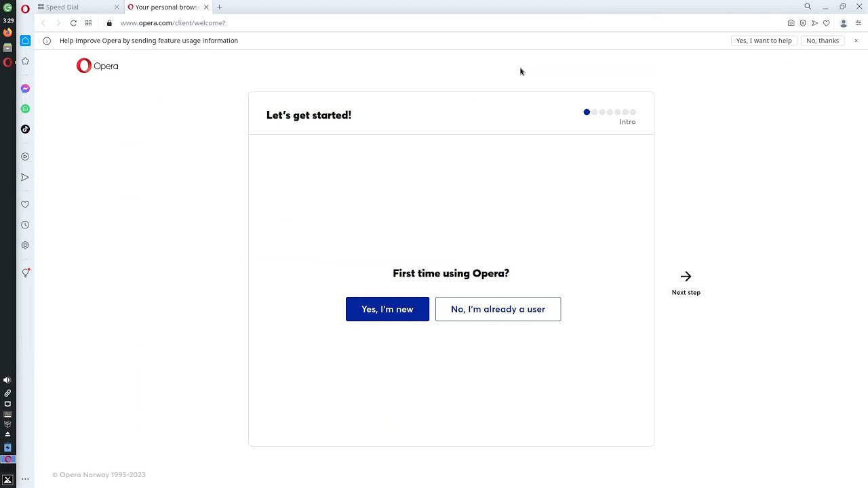Go to Next step arrow

686,283
